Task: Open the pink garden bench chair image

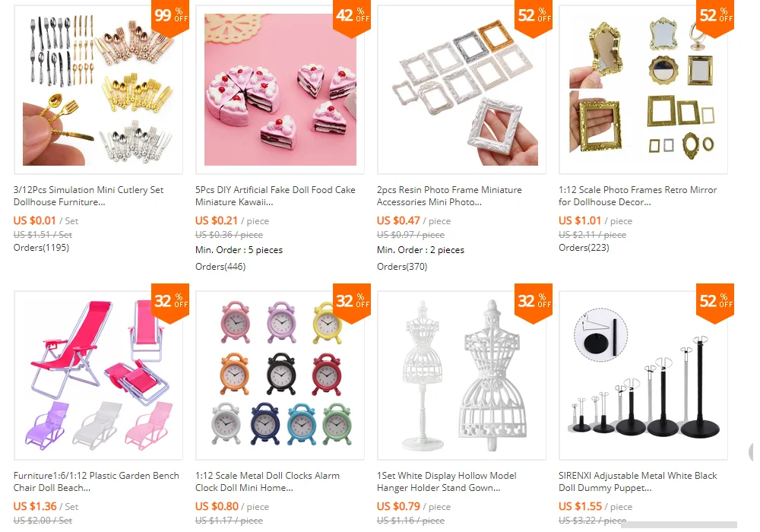Action: pyautogui.click(x=98, y=375)
